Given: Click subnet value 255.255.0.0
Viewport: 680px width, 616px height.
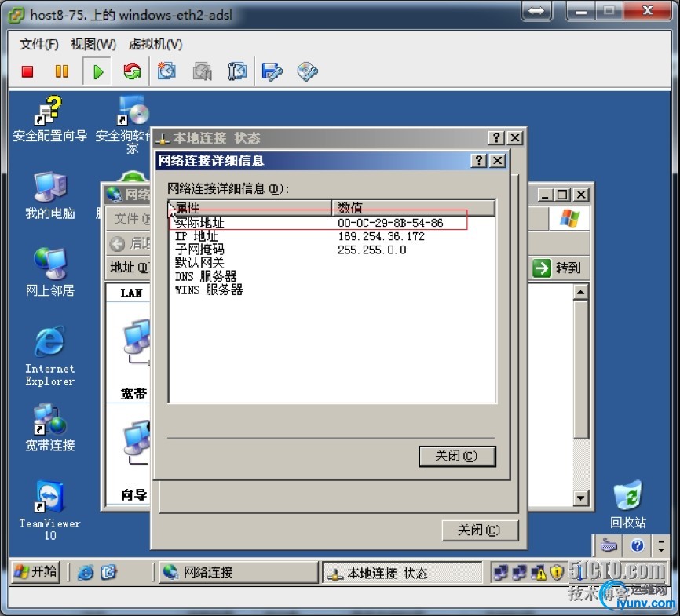Looking at the screenshot, I should (372, 250).
